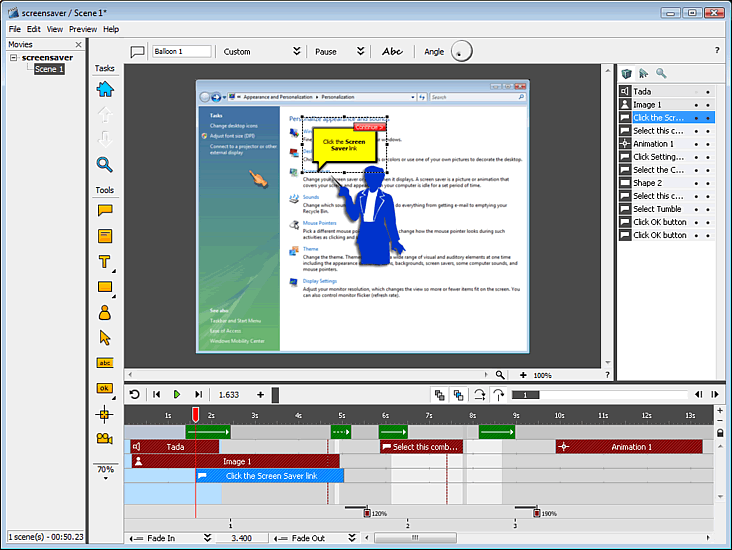The width and height of the screenshot is (732, 550).
Task: Select the video camera tool
Action: click(105, 439)
